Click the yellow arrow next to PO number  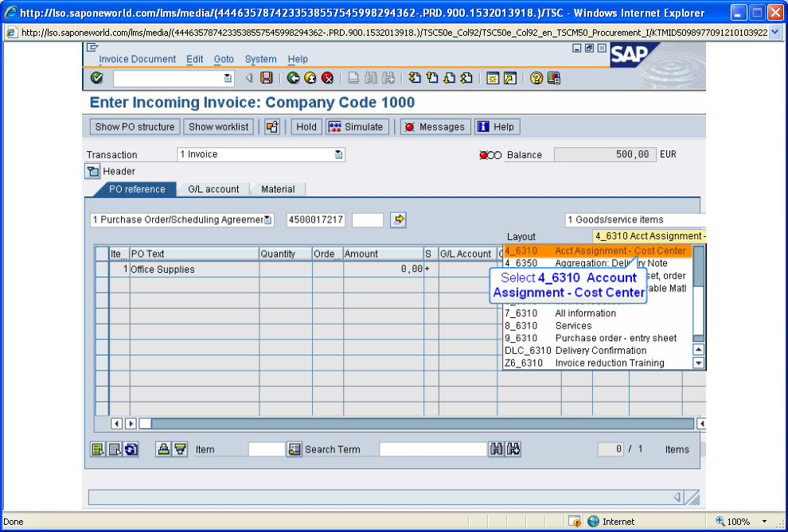pyautogui.click(x=399, y=219)
